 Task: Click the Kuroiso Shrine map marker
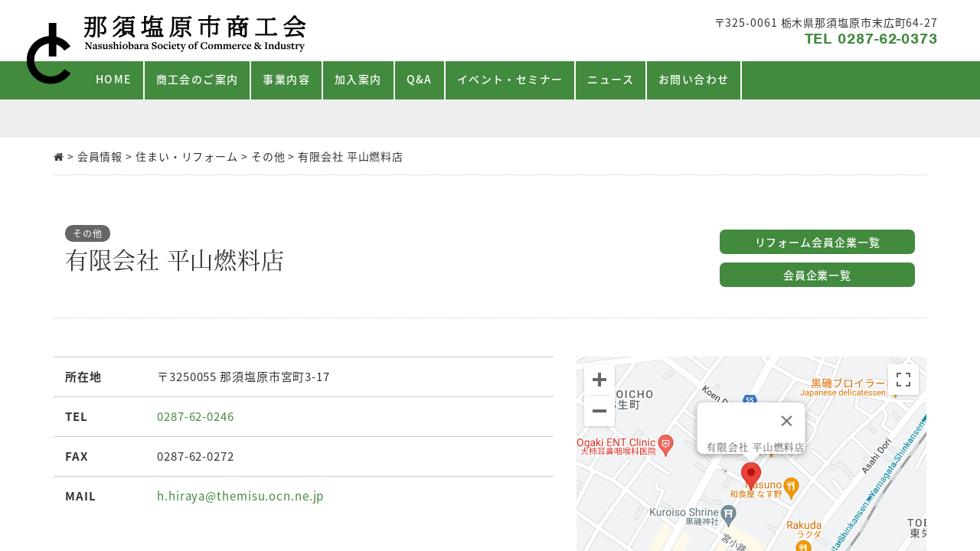tap(728, 514)
